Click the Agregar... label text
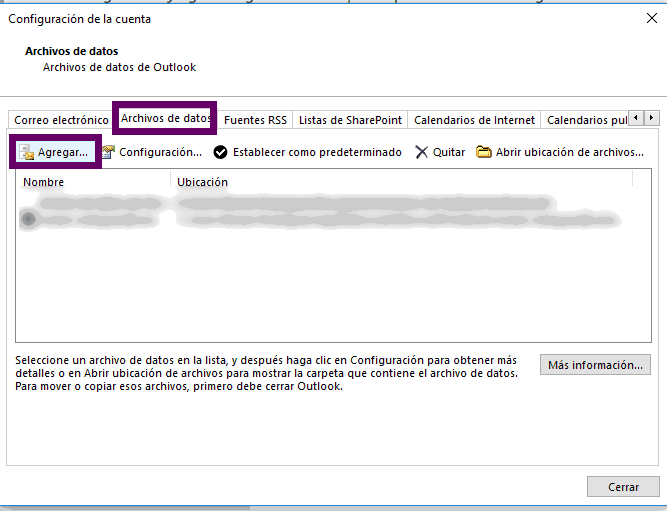The width and height of the screenshot is (667, 511). pos(63,152)
